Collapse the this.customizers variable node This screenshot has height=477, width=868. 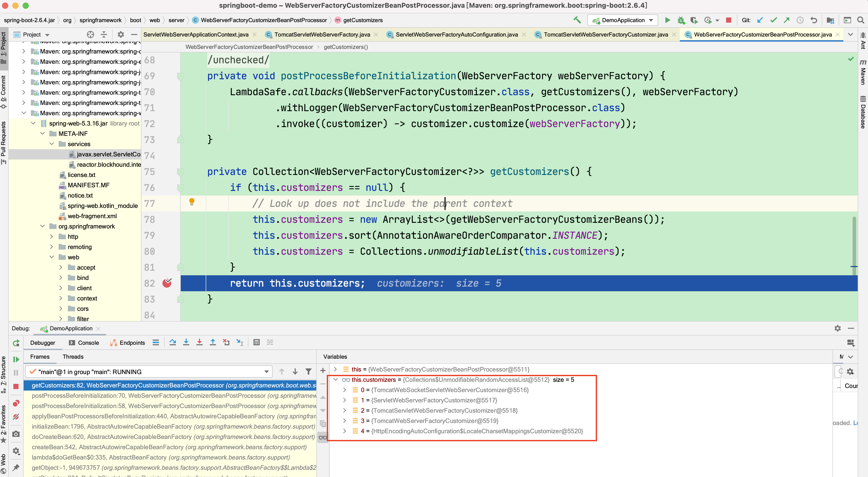[336, 379]
